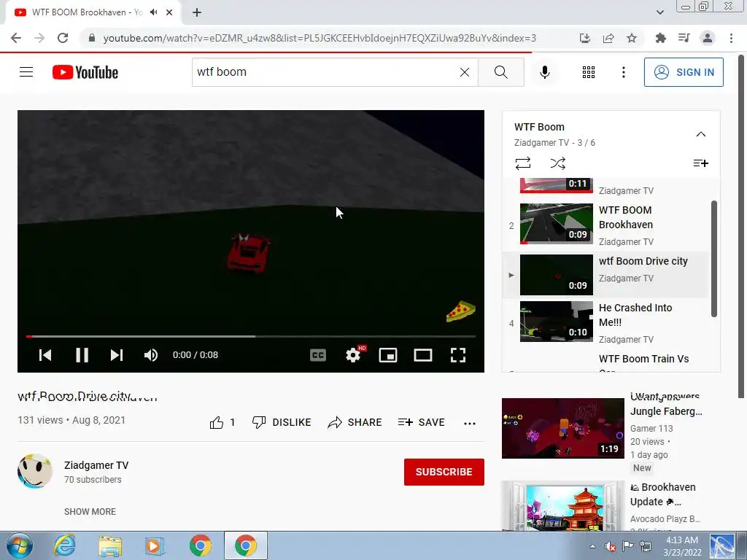747x560 pixels.
Task: Open the YouTube three-dot settings menu
Action: pos(624,72)
